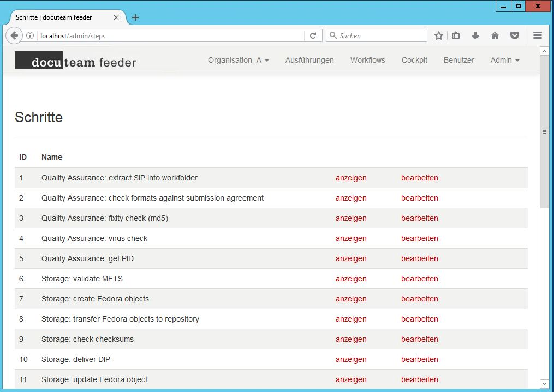
Task: Bookmark this page with the star icon
Action: point(439,35)
